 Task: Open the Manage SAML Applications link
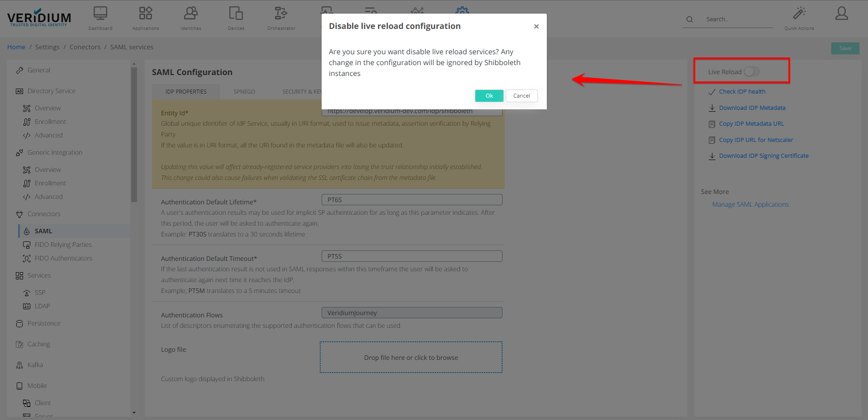pyautogui.click(x=750, y=204)
